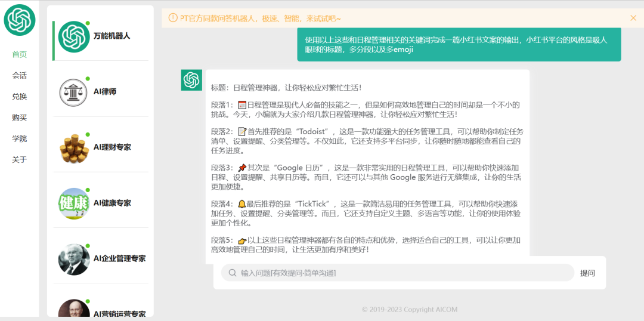
Task: Click the calendar emoji in 段落1
Action: (242, 105)
